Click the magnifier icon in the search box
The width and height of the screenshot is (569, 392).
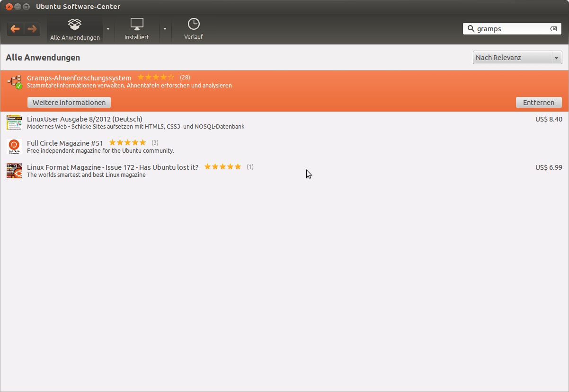pos(471,28)
